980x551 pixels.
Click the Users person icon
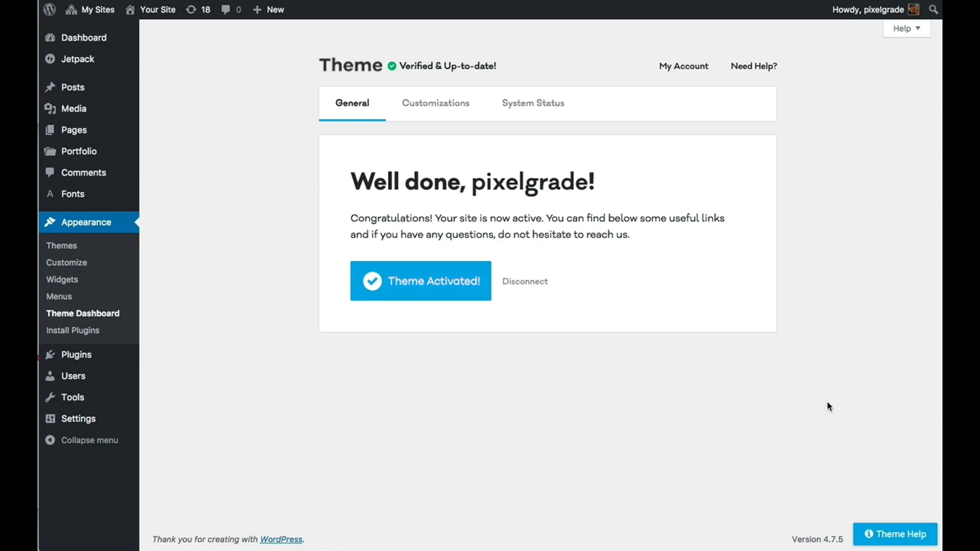pos(50,376)
